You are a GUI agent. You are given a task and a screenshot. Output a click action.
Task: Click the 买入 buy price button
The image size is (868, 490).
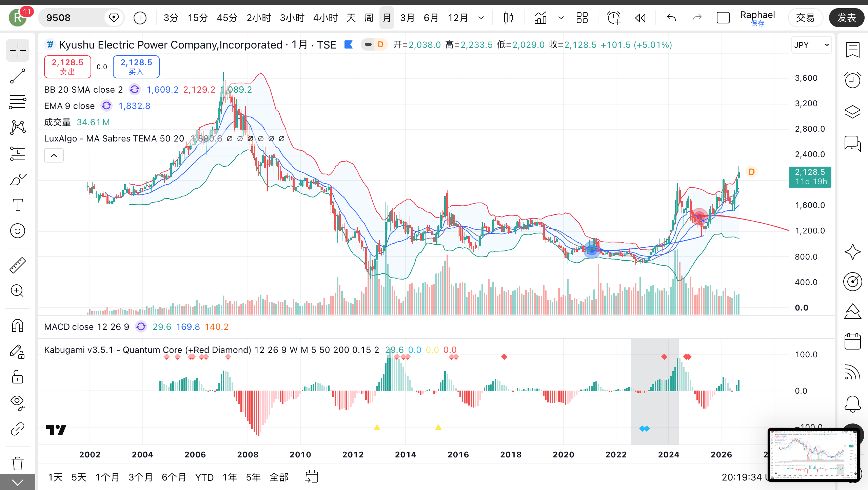pyautogui.click(x=136, y=67)
